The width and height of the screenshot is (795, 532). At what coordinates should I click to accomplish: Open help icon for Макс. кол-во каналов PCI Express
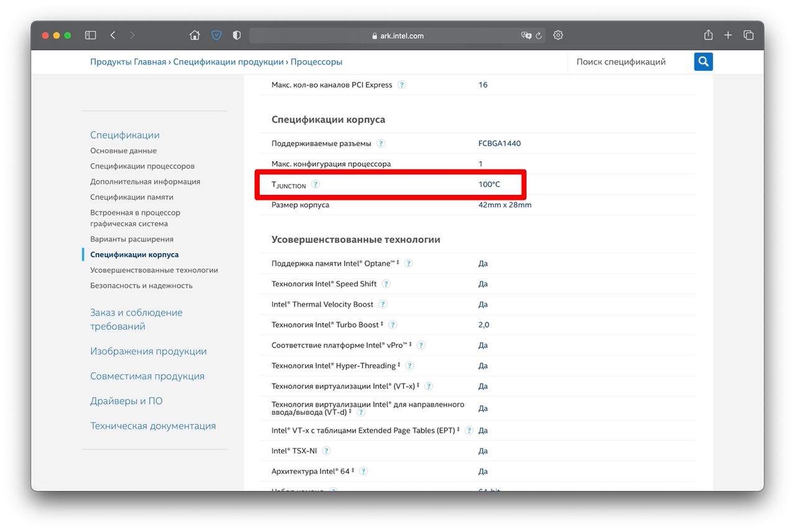pos(402,85)
